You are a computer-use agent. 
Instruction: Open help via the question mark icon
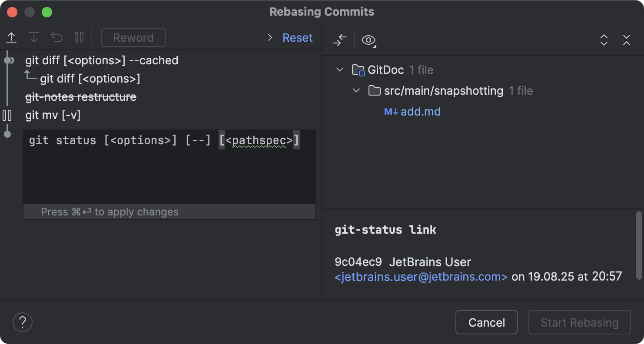click(23, 322)
